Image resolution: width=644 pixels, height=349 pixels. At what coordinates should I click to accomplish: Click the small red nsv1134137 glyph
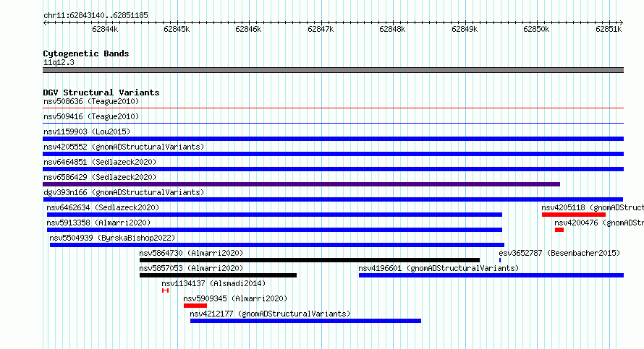(x=166, y=290)
